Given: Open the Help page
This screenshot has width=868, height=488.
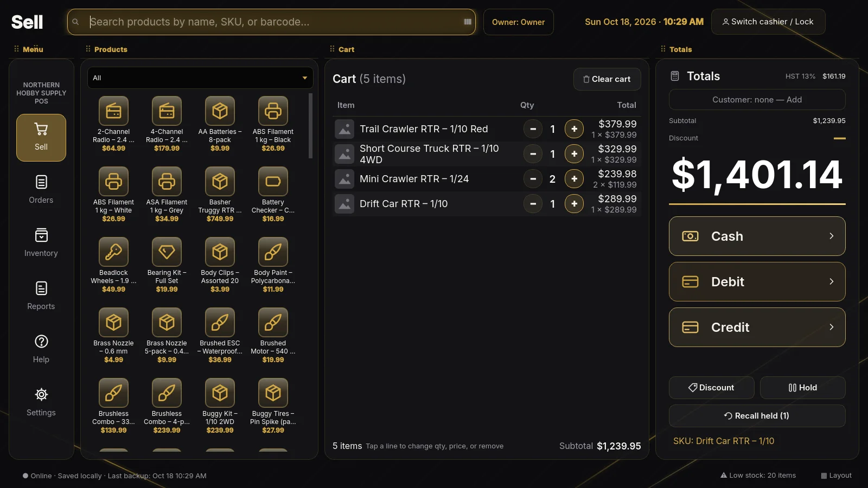Looking at the screenshot, I should pyautogui.click(x=41, y=349).
